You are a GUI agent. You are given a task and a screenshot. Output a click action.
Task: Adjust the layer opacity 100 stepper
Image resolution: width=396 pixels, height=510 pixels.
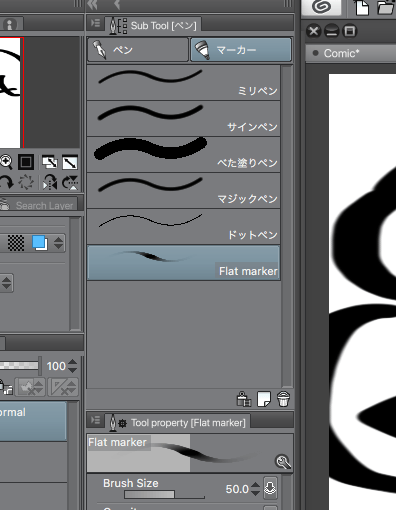(72, 366)
